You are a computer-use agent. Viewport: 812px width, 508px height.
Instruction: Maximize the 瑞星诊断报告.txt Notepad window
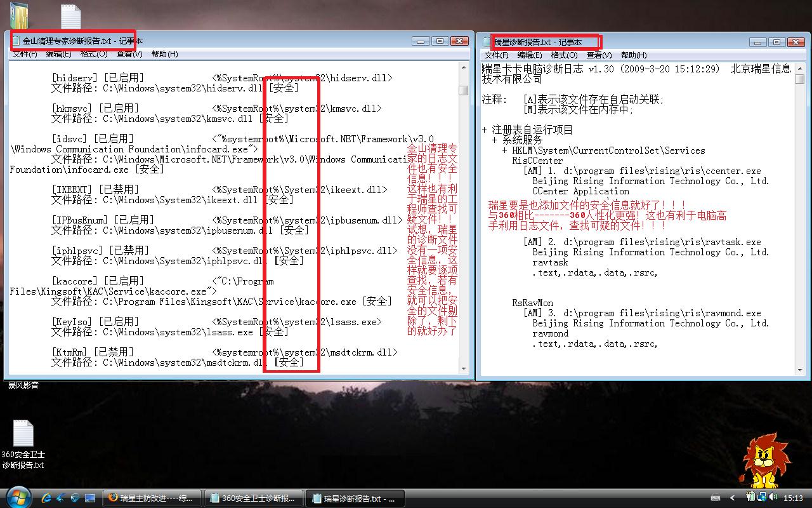(777, 42)
